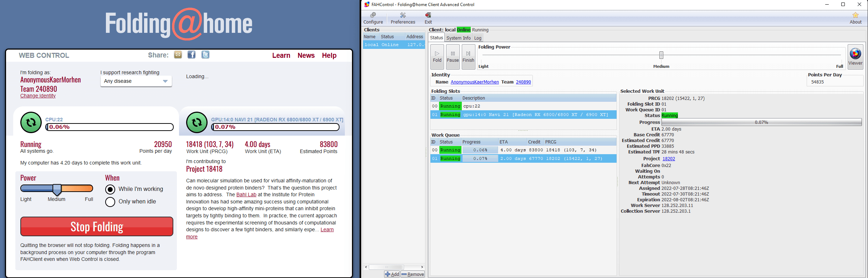
Task: Share on Facebook icon
Action: pos(192,55)
